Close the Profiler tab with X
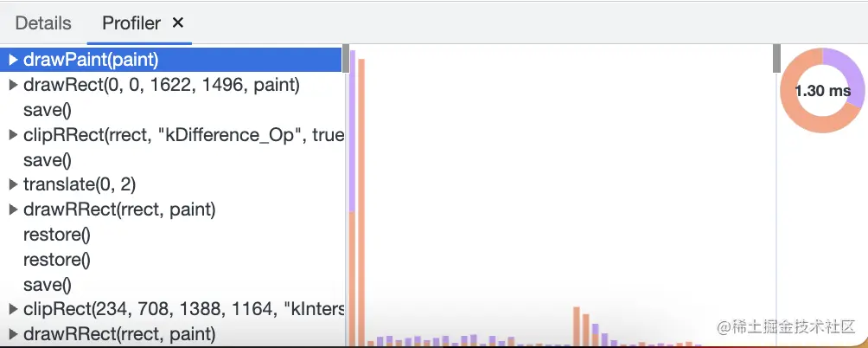This screenshot has width=868, height=348. (178, 23)
